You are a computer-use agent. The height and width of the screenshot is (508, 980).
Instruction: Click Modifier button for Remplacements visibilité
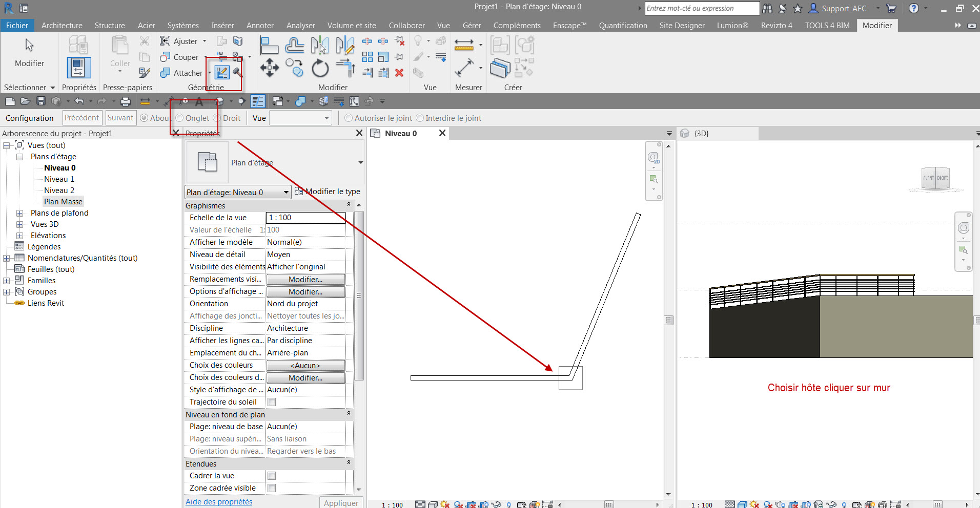[305, 280]
